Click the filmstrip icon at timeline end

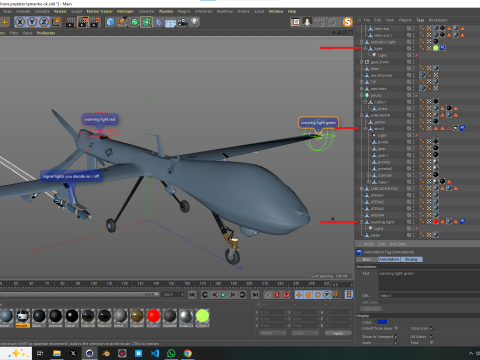click(x=349, y=295)
